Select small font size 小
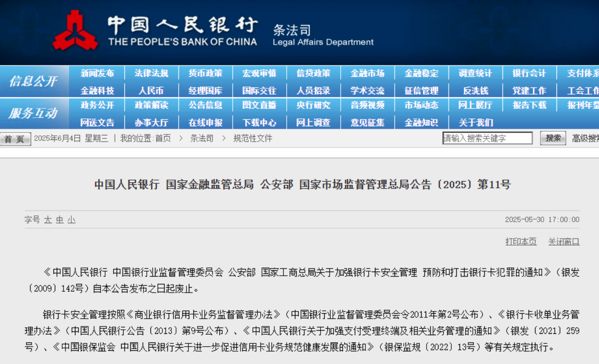 pos(71,220)
